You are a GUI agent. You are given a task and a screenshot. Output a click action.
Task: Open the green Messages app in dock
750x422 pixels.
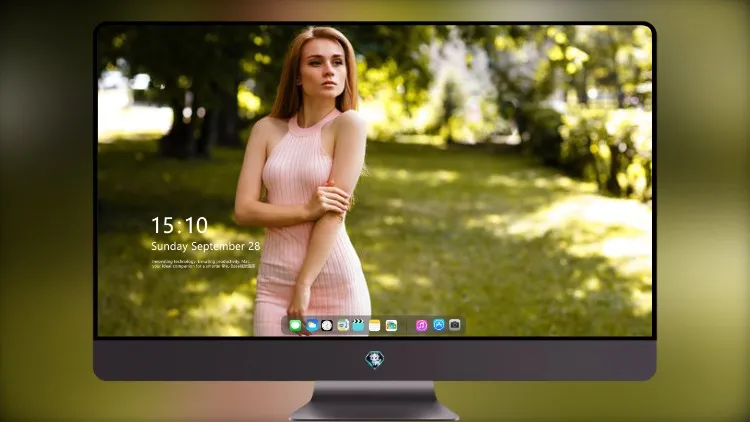tap(295, 326)
